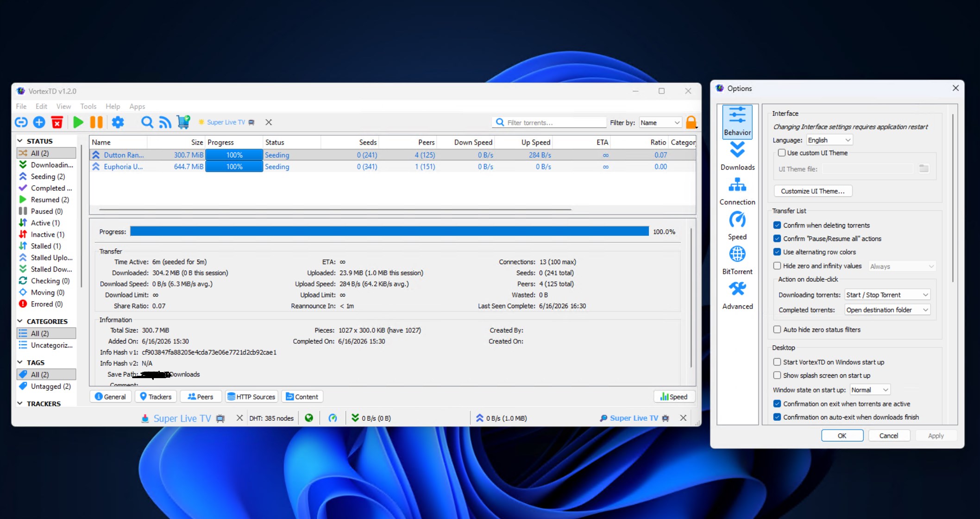Image resolution: width=980 pixels, height=519 pixels.
Task: Switch to the Trackers tab
Action: pyautogui.click(x=156, y=397)
